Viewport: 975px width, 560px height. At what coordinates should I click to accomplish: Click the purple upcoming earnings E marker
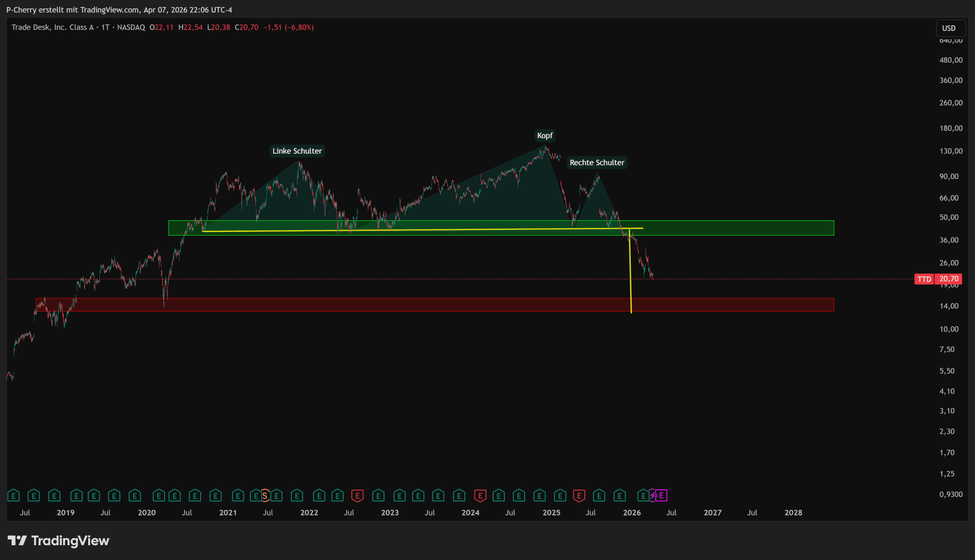click(x=661, y=495)
